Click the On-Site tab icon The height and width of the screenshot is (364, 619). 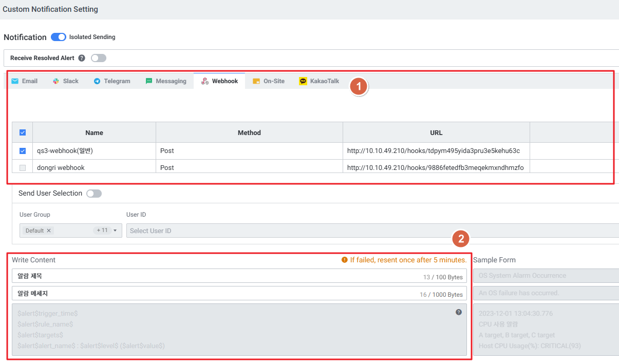[256, 81]
